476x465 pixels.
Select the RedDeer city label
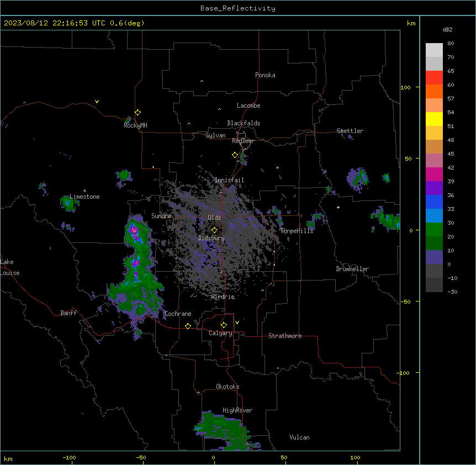click(x=243, y=141)
